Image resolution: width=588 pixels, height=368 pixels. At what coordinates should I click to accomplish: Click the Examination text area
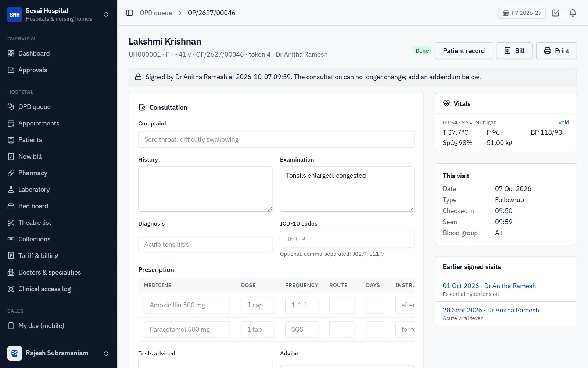point(347,189)
